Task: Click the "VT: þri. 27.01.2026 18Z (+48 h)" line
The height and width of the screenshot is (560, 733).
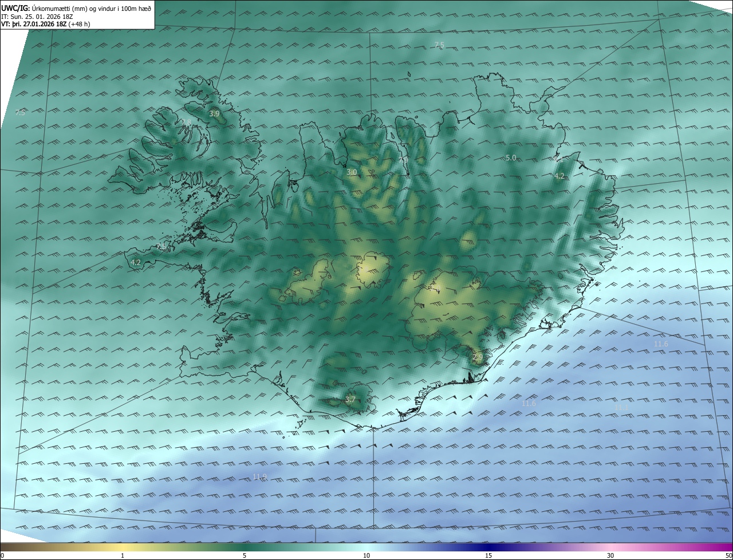Action: [46, 24]
